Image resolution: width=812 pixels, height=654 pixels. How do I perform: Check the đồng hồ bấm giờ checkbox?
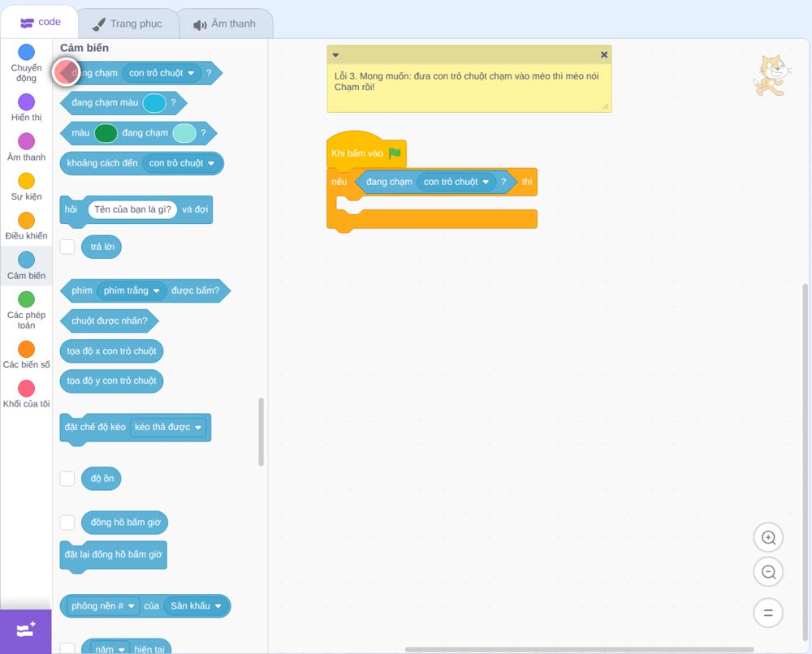[x=67, y=523]
